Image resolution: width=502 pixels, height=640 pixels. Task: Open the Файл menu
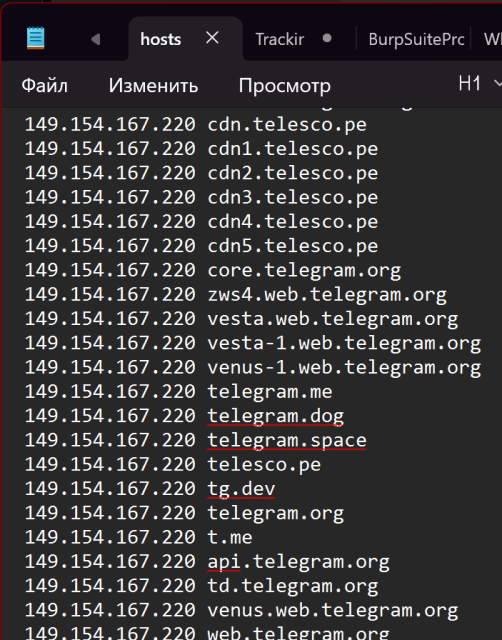44,85
